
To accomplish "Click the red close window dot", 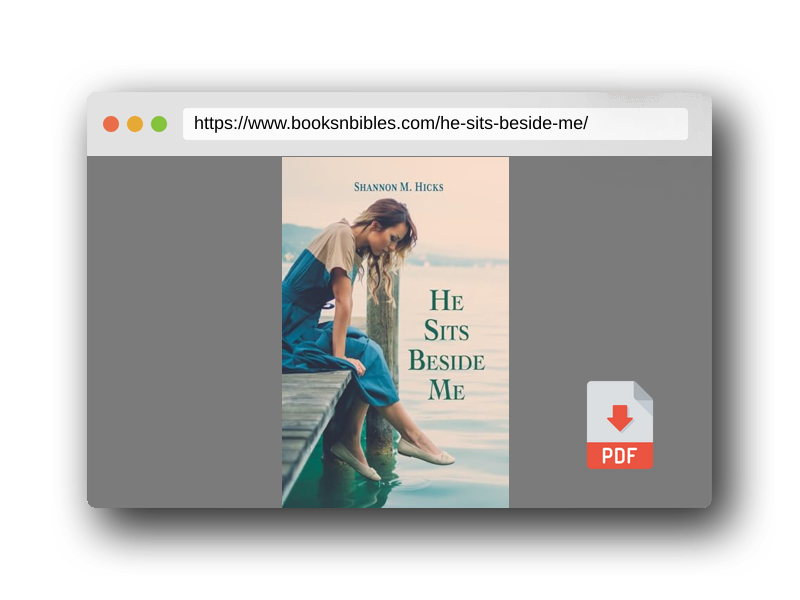I will 111,124.
